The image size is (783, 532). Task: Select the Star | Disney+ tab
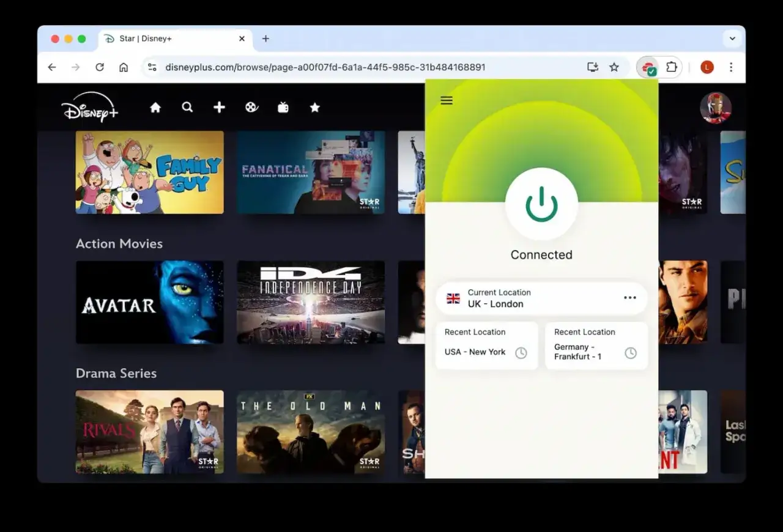[x=174, y=39]
